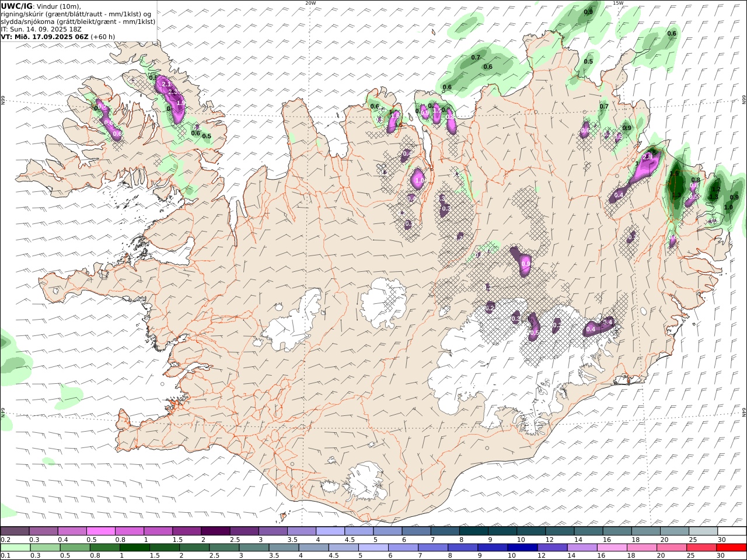Select bottom-row legend swatch between 18 and 20

pos(642,547)
